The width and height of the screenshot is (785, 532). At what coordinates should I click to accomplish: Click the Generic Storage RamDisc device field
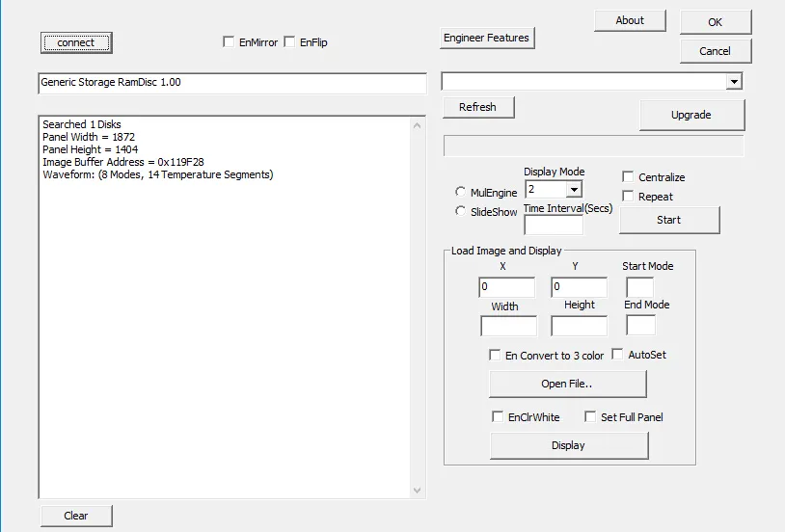[x=232, y=83]
